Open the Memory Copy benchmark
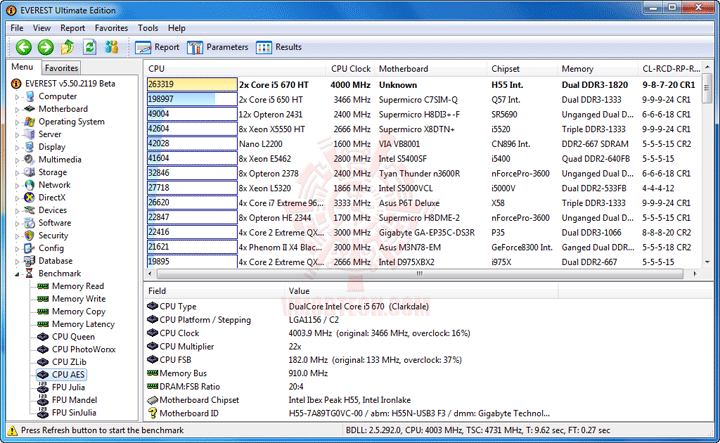Viewport: 720px width, 443px height. (72, 311)
